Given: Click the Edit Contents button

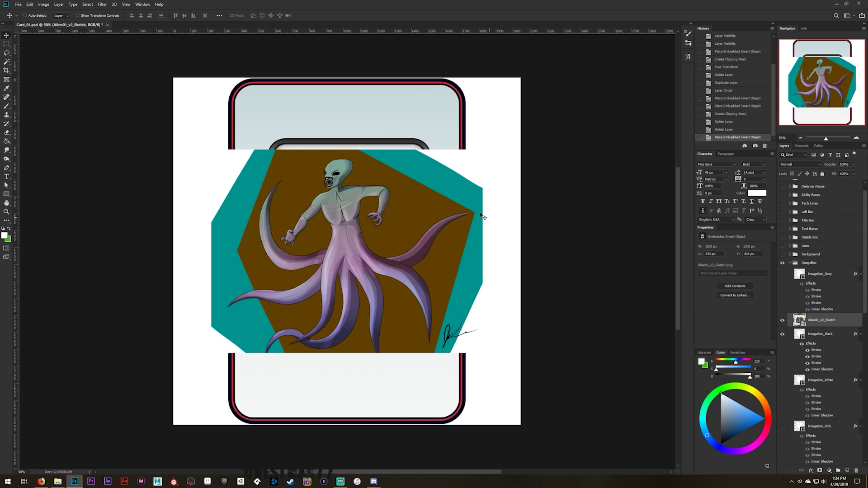Looking at the screenshot, I should coord(735,286).
